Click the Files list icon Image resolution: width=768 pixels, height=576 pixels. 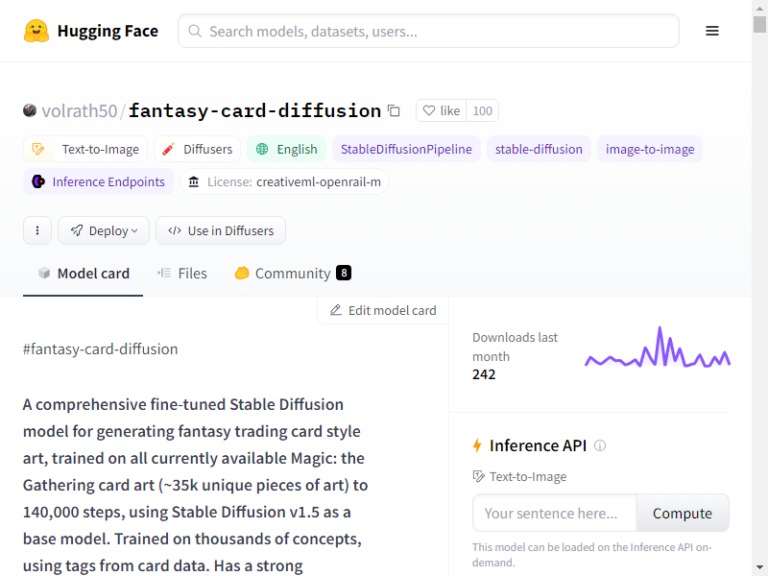click(x=164, y=273)
